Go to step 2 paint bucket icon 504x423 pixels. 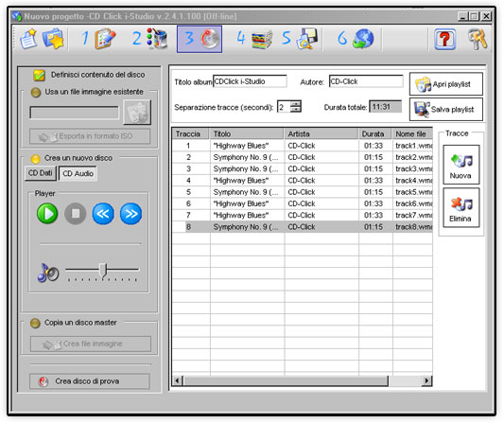[149, 39]
